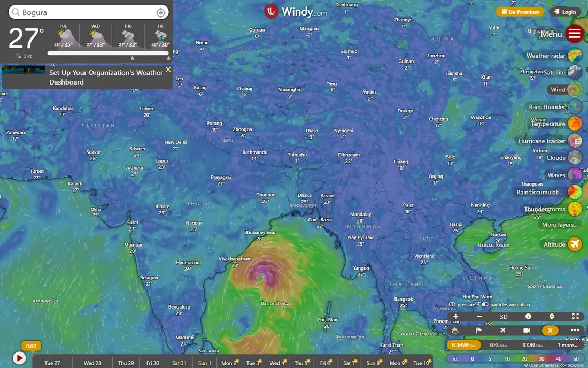Open the Windy.com logo link
The image size is (588, 368).
[296, 12]
